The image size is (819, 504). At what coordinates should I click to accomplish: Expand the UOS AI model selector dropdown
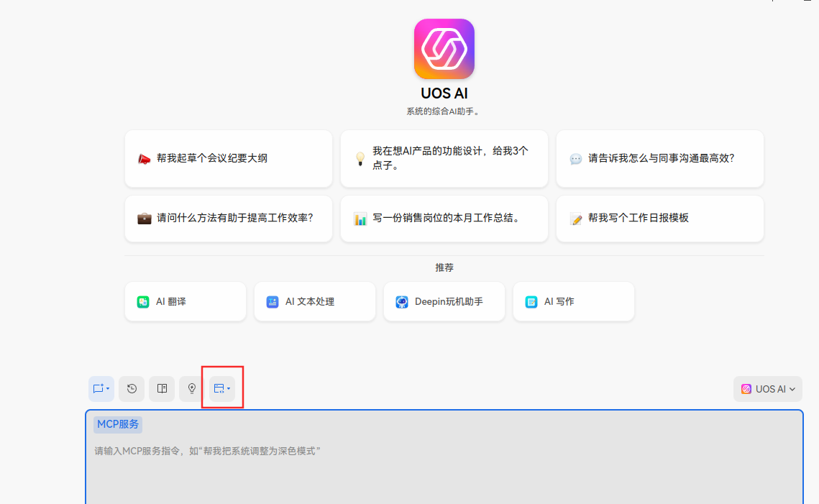click(768, 389)
